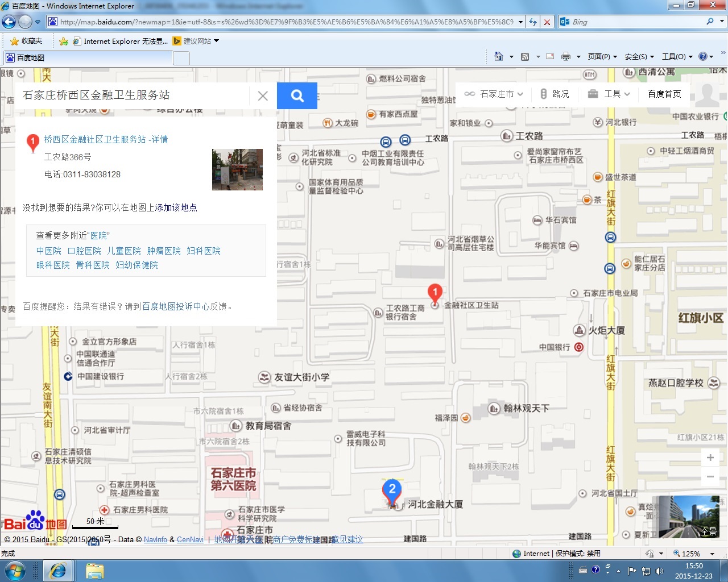Select nearby 眼科医院 link
Viewport: 728px width, 582px height.
53,265
